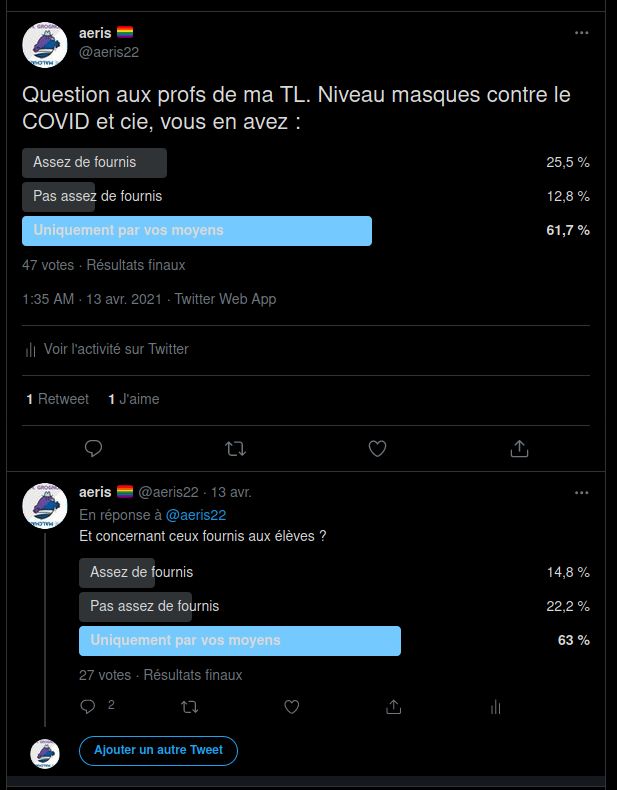View the 1 Retweet list
Viewport: 617px width, 790px height.
[x=58, y=399]
